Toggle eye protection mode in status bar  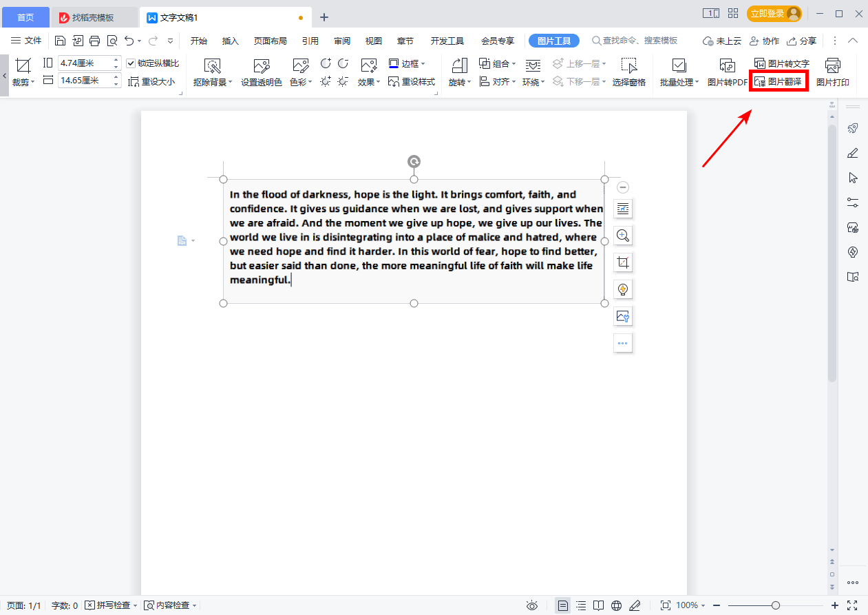point(532,605)
